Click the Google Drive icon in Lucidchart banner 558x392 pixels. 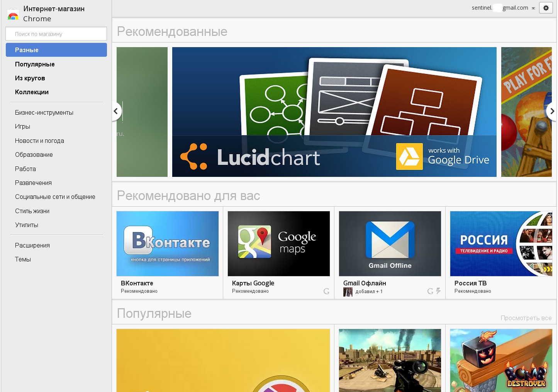pyautogui.click(x=409, y=156)
